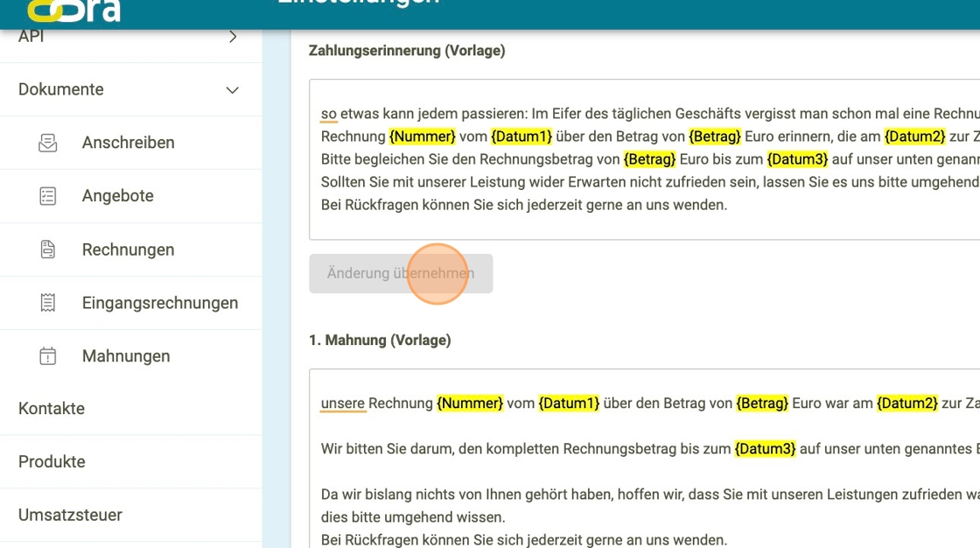Open Angebote submenu item

tap(130, 196)
